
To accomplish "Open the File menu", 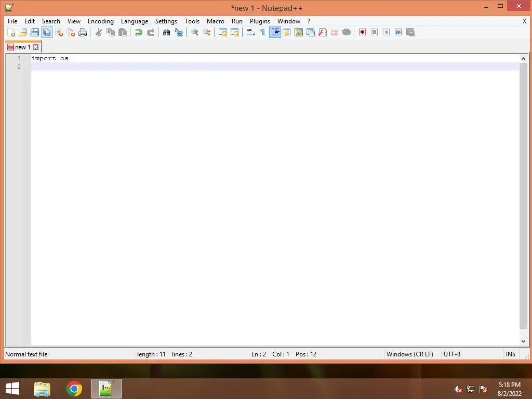I will click(x=12, y=21).
